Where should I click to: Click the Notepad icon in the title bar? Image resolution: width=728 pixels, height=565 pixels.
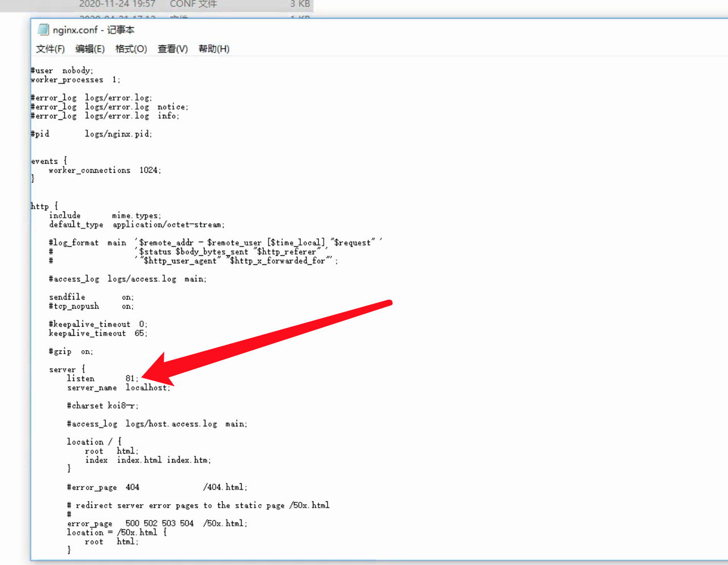(x=43, y=30)
